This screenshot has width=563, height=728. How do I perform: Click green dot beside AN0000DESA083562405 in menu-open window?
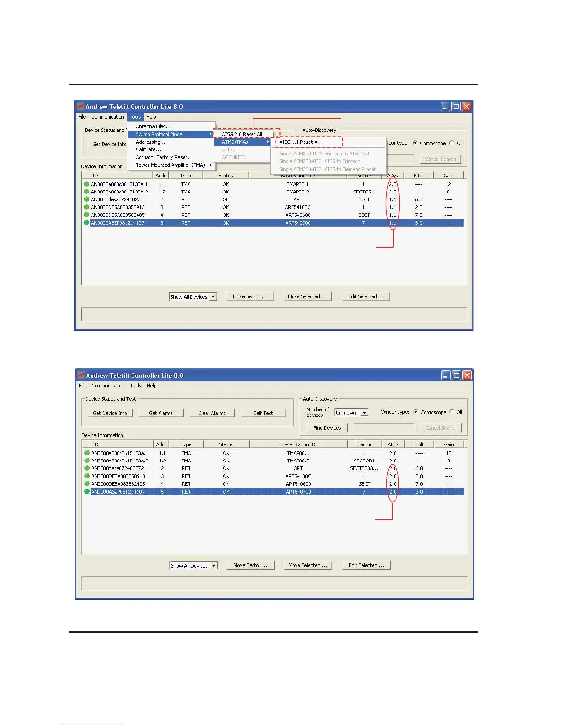pyautogui.click(x=86, y=215)
